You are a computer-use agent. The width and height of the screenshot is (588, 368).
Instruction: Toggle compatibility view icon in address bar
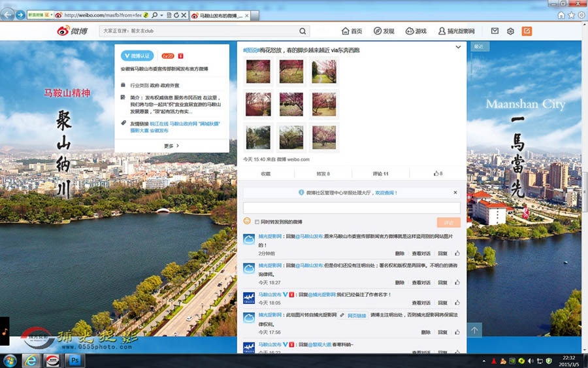(169, 16)
